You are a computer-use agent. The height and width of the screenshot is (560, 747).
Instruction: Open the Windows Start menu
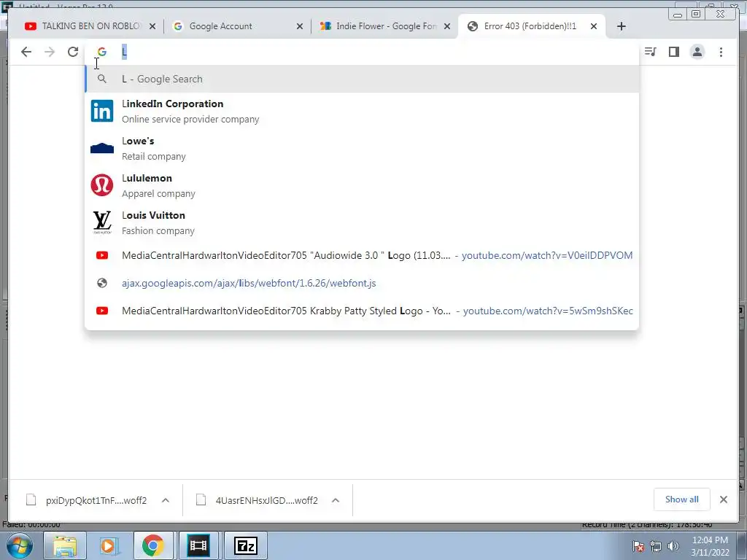[19, 545]
